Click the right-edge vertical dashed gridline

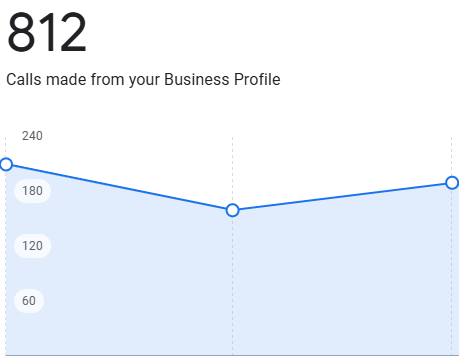(x=452, y=272)
